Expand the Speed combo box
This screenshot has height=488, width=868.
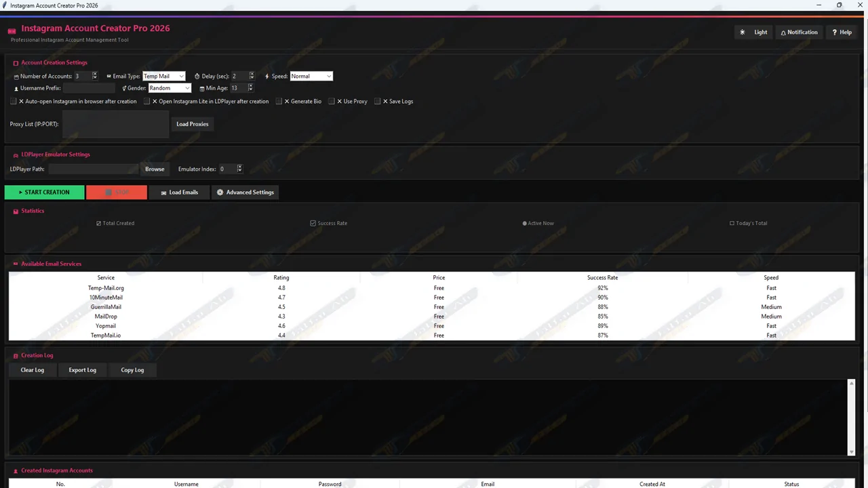click(x=311, y=77)
